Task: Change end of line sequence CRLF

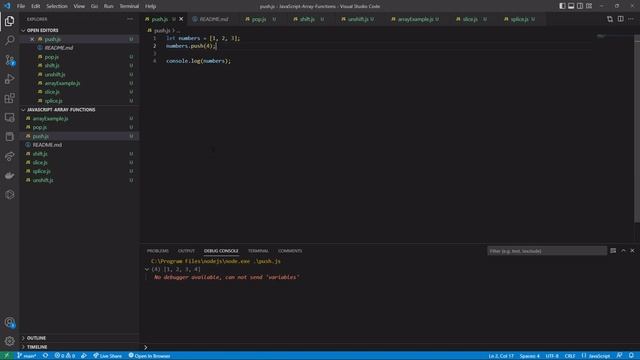Action: tap(570, 356)
